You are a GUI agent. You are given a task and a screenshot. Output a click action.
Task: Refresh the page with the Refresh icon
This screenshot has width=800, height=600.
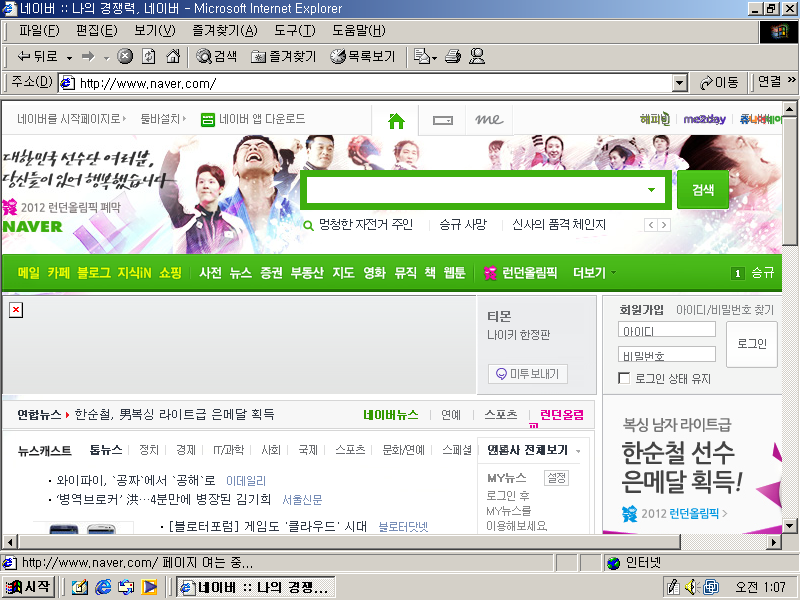148,56
